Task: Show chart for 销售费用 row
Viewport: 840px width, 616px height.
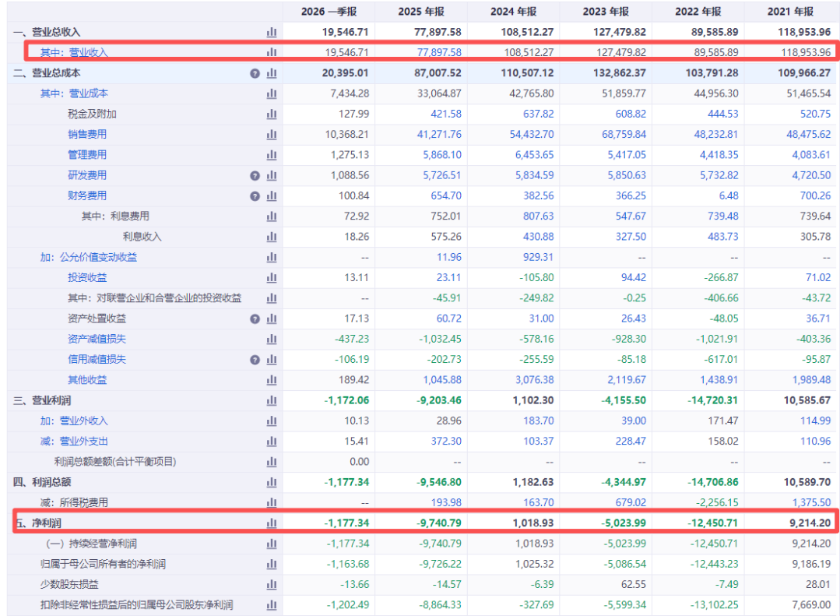Action: (272, 134)
